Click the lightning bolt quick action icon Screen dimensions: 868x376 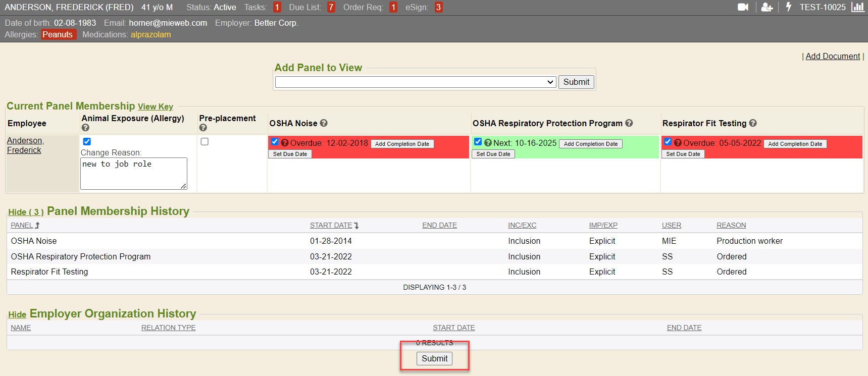point(788,7)
